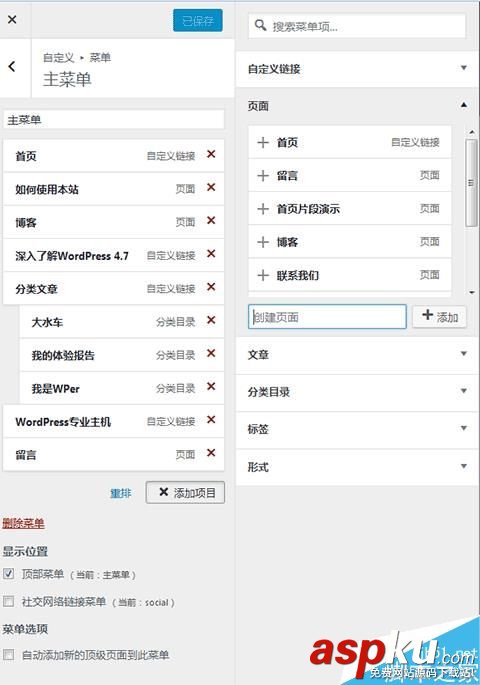Click the 添加项目 button
The width and height of the screenshot is (480, 685).
click(x=185, y=492)
